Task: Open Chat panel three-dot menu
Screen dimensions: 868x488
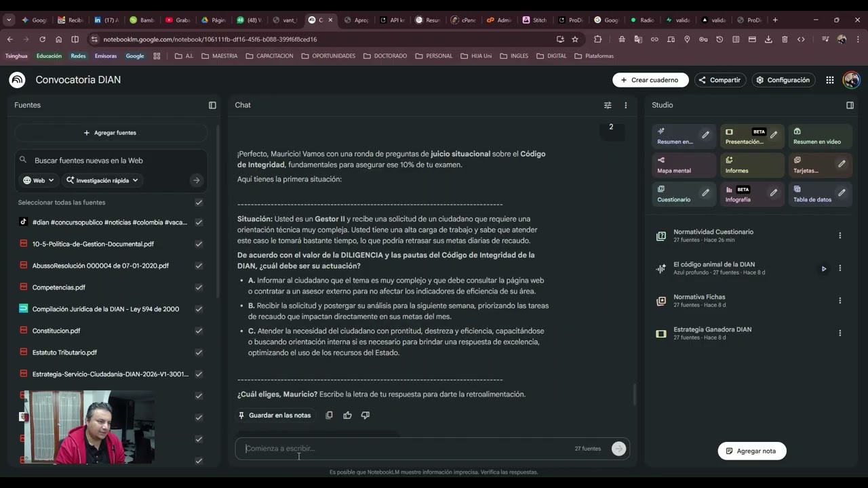Action: click(x=626, y=105)
